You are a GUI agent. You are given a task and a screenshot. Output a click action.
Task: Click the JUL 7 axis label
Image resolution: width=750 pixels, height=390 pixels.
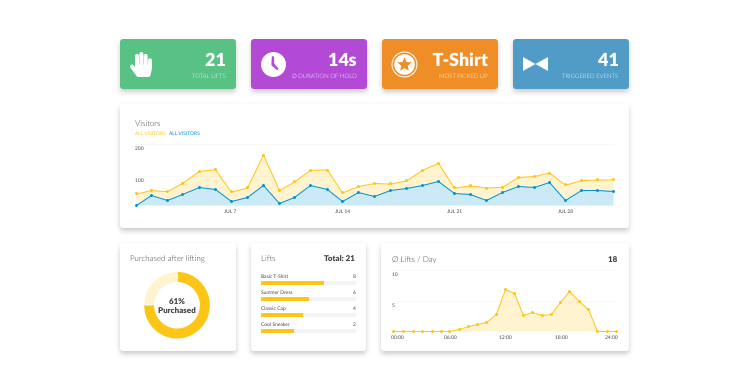230,211
